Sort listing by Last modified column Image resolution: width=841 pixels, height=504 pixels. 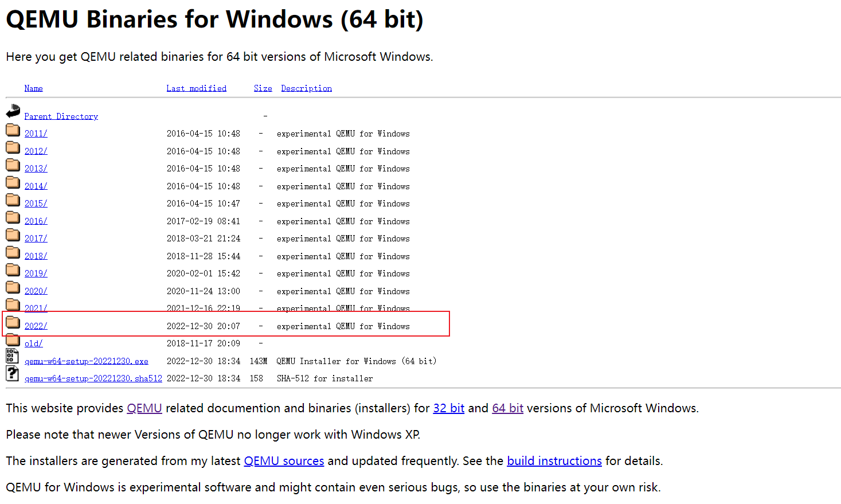197,88
